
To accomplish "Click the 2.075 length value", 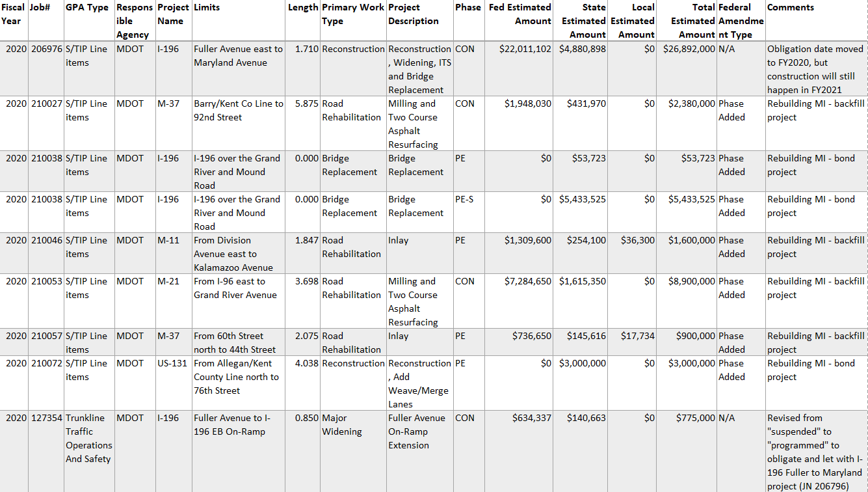I will [306, 336].
